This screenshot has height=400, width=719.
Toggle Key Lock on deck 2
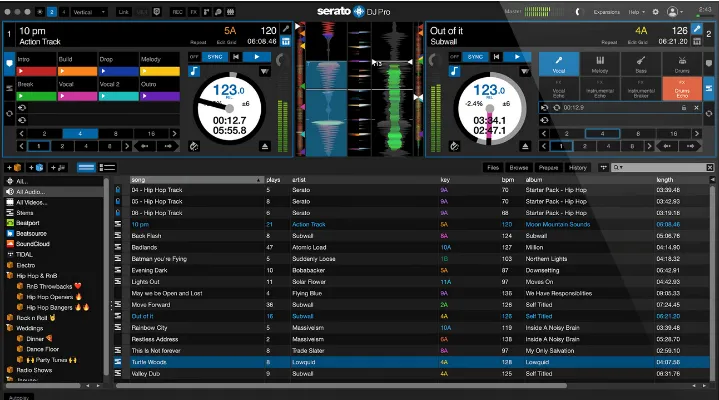pyautogui.click(x=454, y=71)
